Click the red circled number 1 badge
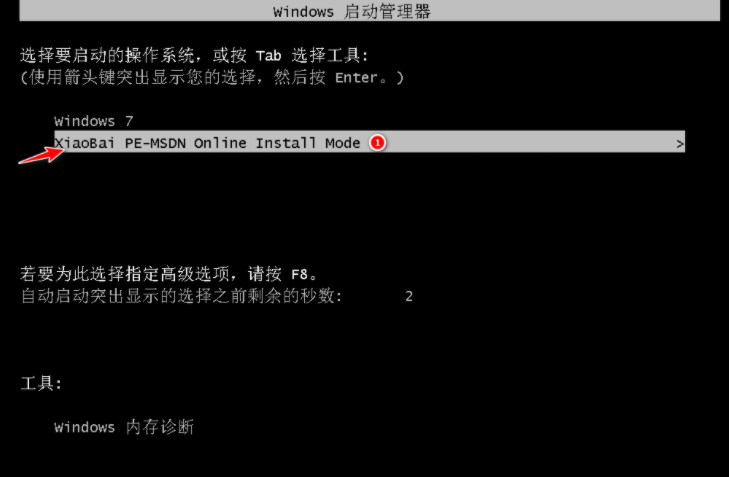 tap(378, 143)
